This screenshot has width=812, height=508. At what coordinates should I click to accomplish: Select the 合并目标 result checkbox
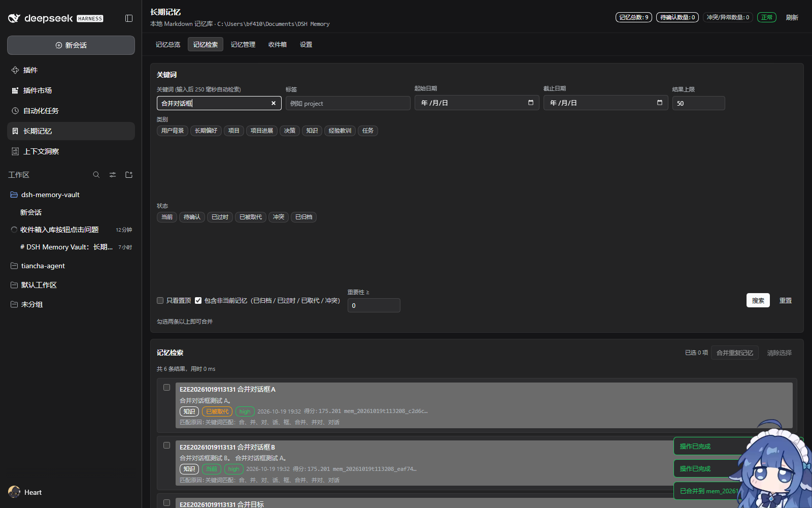166,503
